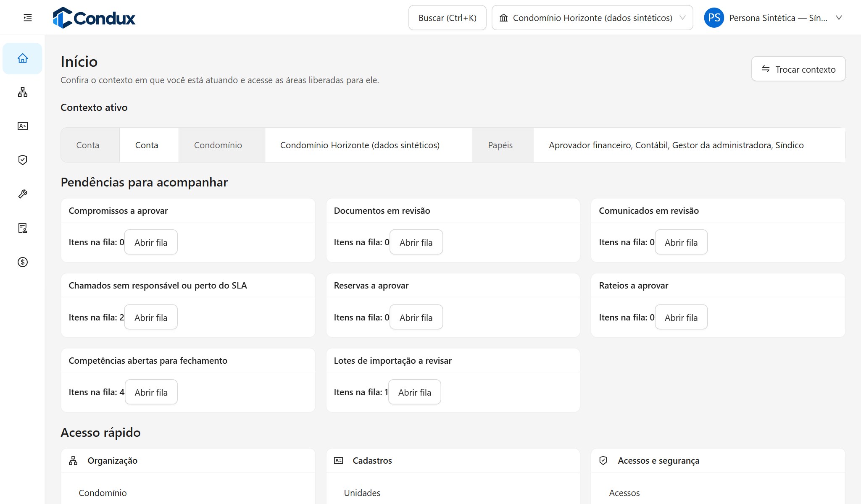This screenshot has height=504, width=861.
Task: Click the 'Itens na fila: 4' text
Action: pyautogui.click(x=97, y=392)
